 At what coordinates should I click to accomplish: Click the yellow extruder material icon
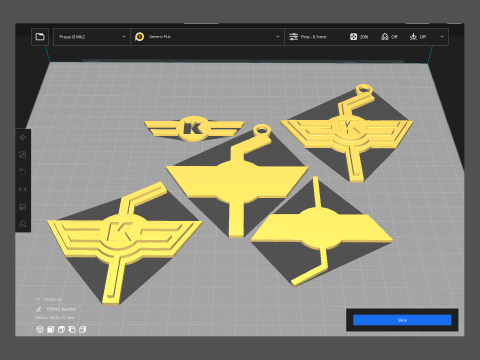140,37
